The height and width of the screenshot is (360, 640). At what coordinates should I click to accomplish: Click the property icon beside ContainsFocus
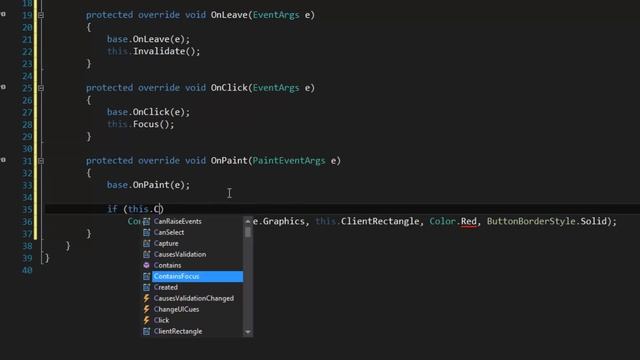coord(147,276)
